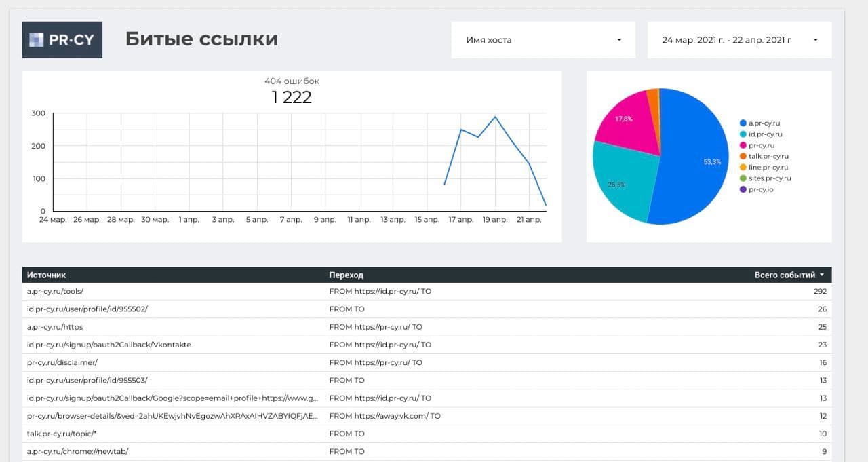This screenshot has width=868, height=462.
Task: Click the sort arrow on Всего событий header
Action: coord(821,275)
